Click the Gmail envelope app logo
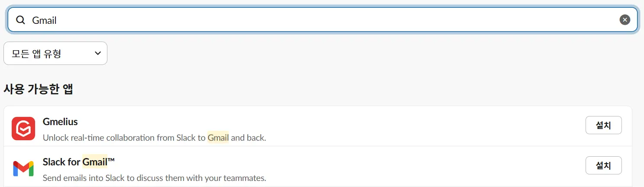This screenshot has width=644, height=187. click(23, 168)
